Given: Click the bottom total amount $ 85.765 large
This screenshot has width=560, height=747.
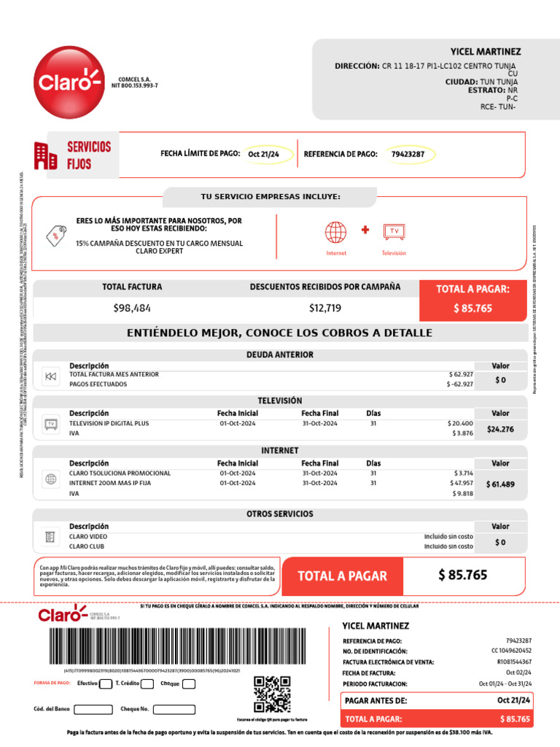Looking at the screenshot, I should click(463, 575).
